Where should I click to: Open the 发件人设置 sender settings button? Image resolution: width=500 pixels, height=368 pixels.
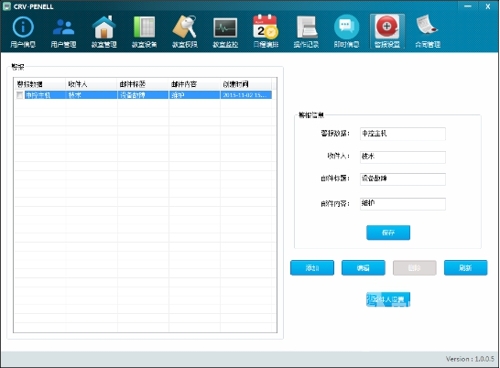point(388,299)
